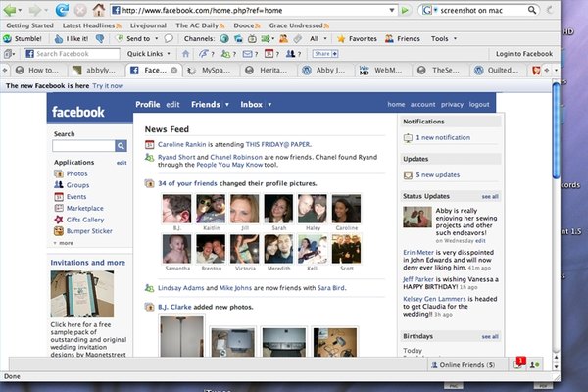Open the Profile menu in the Facebook header
The width and height of the screenshot is (588, 392).
pos(148,105)
